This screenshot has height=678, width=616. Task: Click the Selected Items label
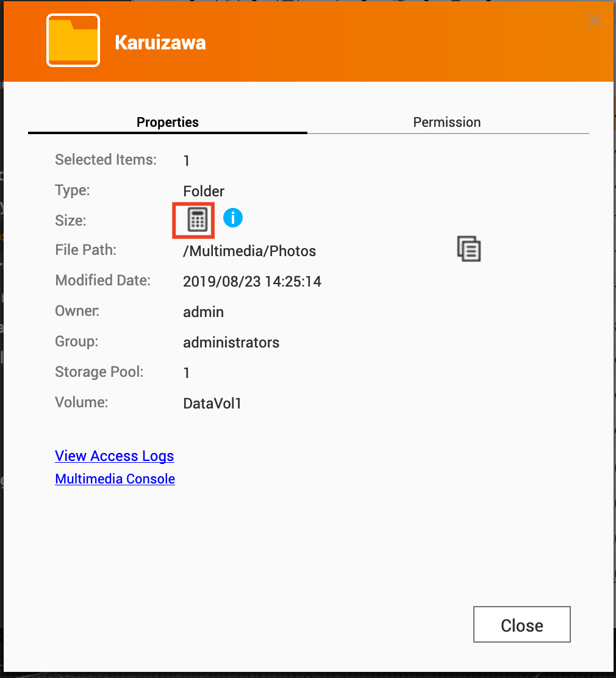tap(106, 160)
